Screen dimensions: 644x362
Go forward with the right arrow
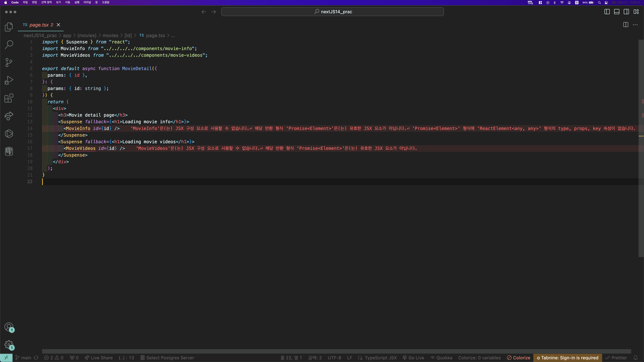click(x=213, y=12)
